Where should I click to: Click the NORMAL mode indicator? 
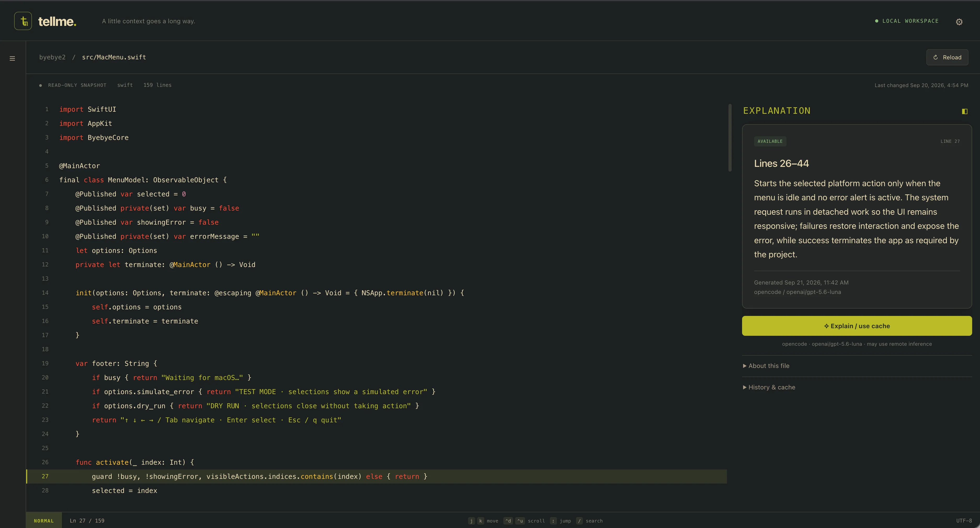(44, 521)
